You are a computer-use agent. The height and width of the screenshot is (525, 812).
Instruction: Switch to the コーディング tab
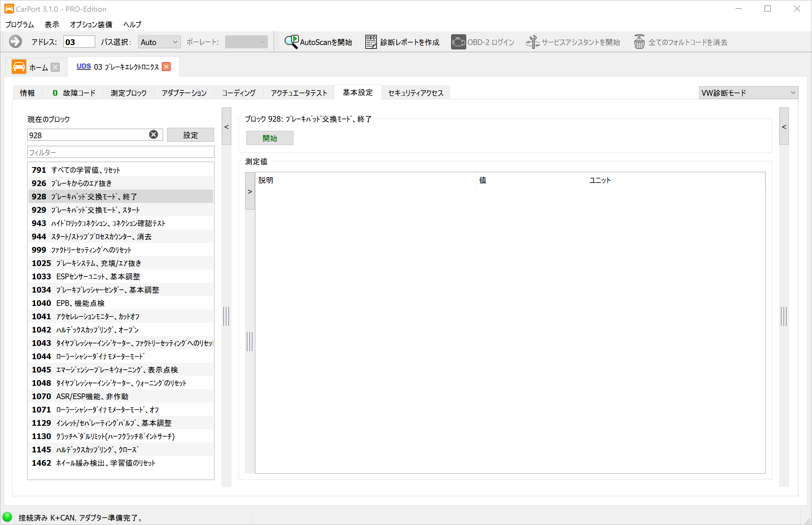[239, 93]
